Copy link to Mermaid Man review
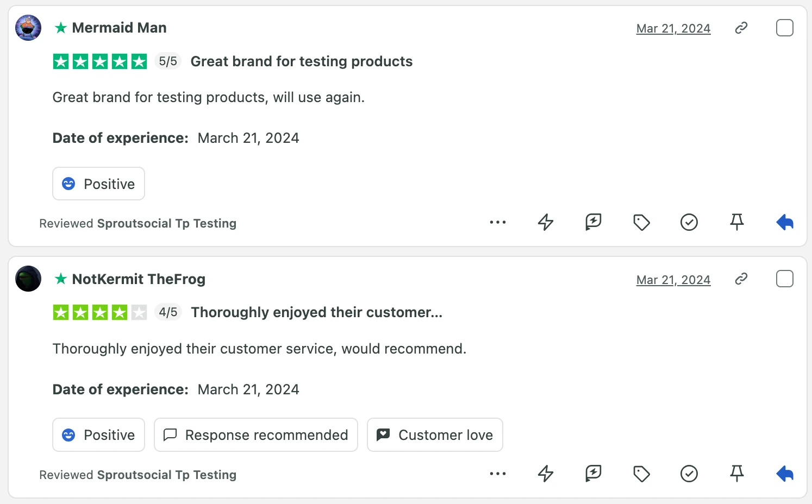 [x=741, y=28]
